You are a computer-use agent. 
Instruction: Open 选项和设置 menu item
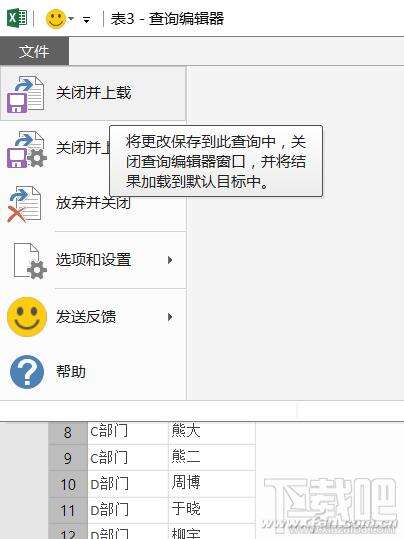click(x=94, y=260)
